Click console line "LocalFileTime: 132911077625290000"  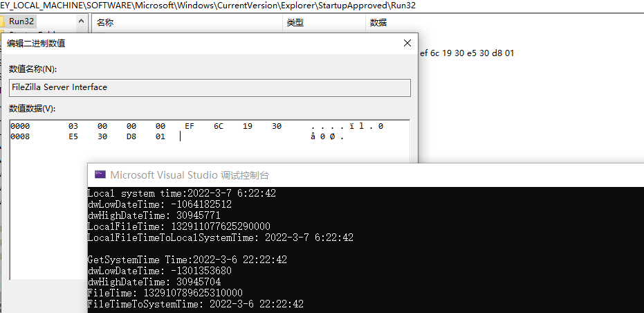(179, 226)
